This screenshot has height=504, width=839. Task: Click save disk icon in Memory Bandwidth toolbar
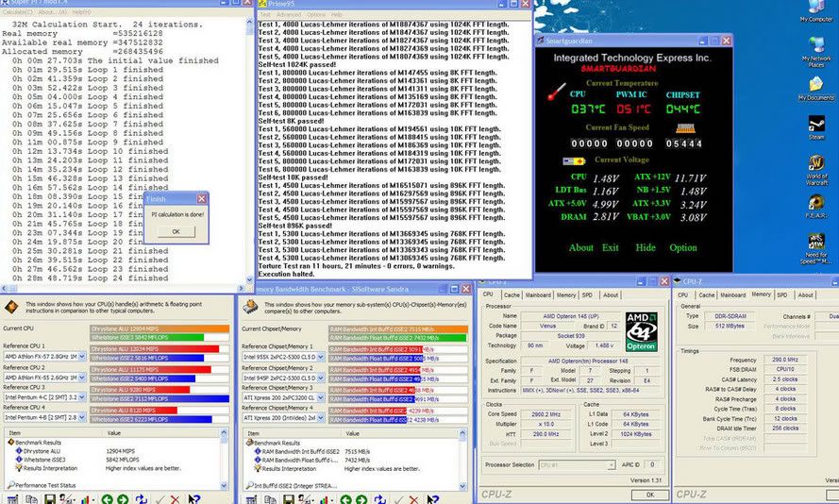289,499
